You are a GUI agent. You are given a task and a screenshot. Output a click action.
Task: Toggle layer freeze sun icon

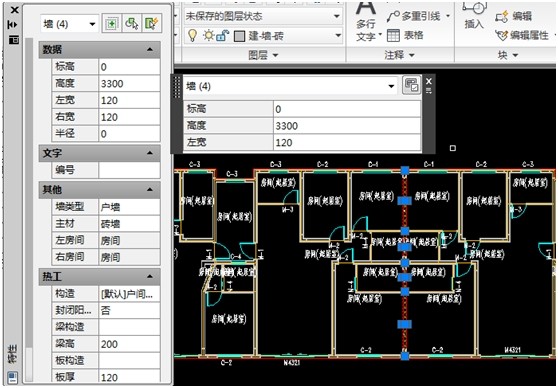tap(209, 35)
